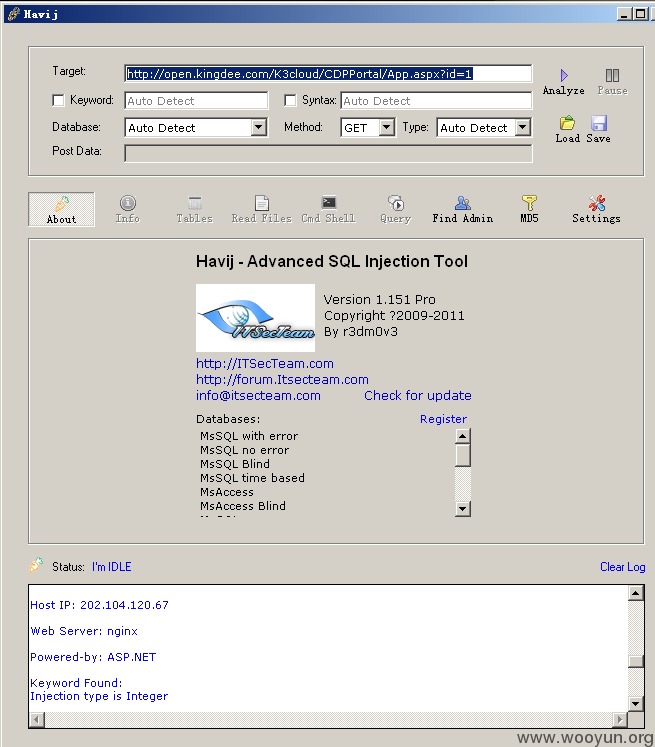655x747 pixels.
Task: Open the Tables tab
Action: [194, 210]
